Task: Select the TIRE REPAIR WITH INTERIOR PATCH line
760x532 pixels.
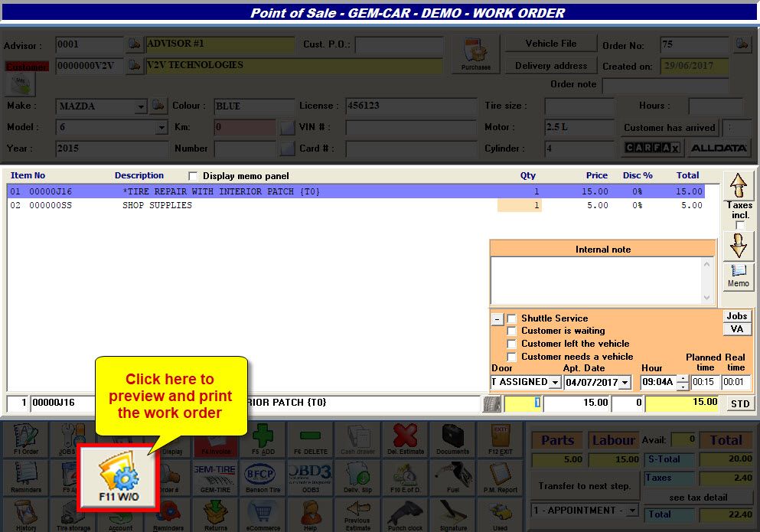Action: [356, 191]
